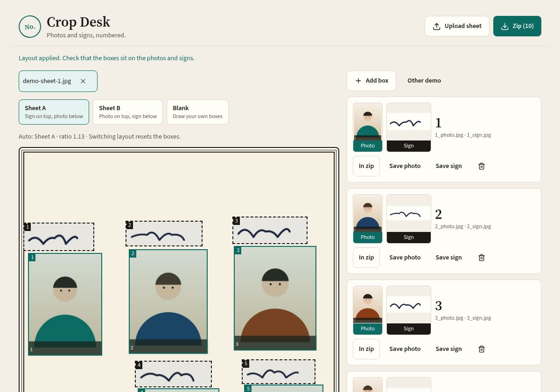Open entry 3 sign thumbnail
This screenshot has height=392, width=560.
coord(409,310)
